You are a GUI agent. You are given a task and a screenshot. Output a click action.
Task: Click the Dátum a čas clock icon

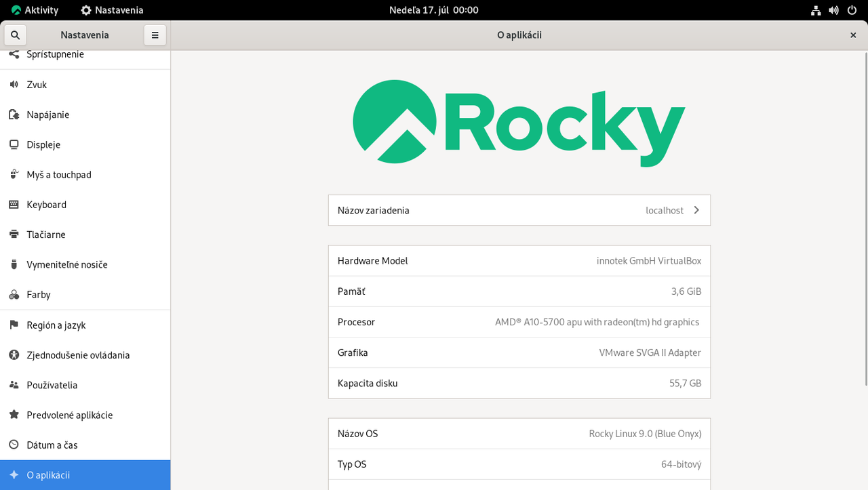tap(14, 445)
